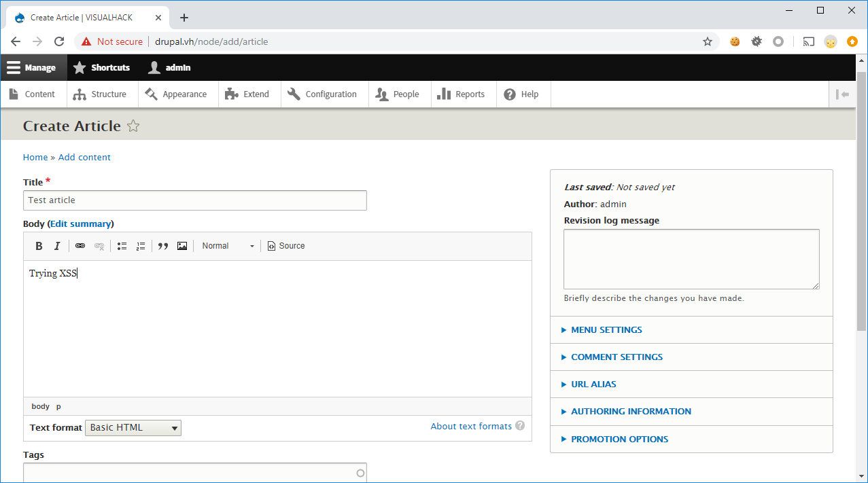Click the Edit summary link
The height and width of the screenshot is (483, 868).
pos(80,223)
